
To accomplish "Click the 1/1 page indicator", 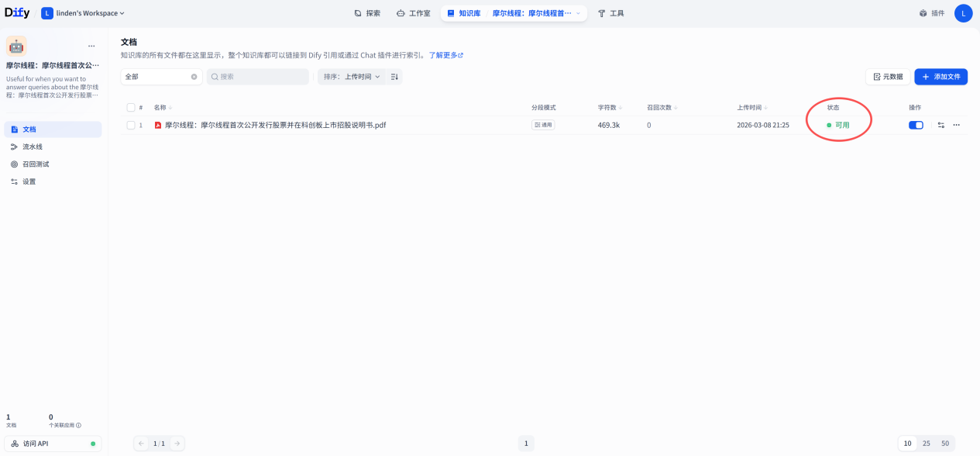I will (159, 444).
